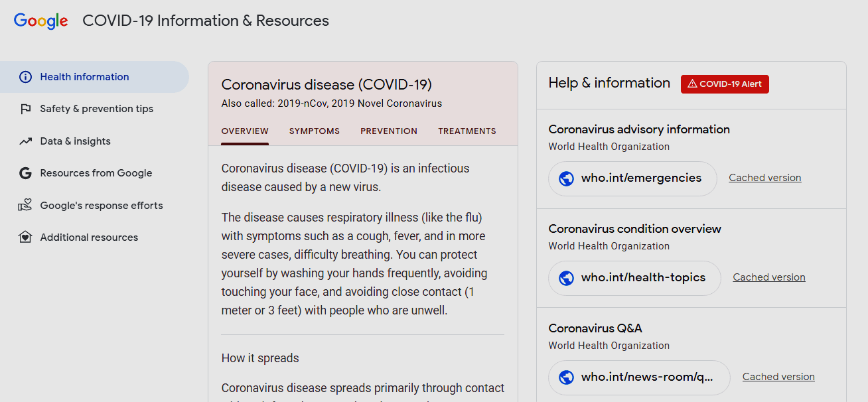This screenshot has height=402, width=868.
Task: Open Cached version for Coronavirus Q&A
Action: (778, 377)
